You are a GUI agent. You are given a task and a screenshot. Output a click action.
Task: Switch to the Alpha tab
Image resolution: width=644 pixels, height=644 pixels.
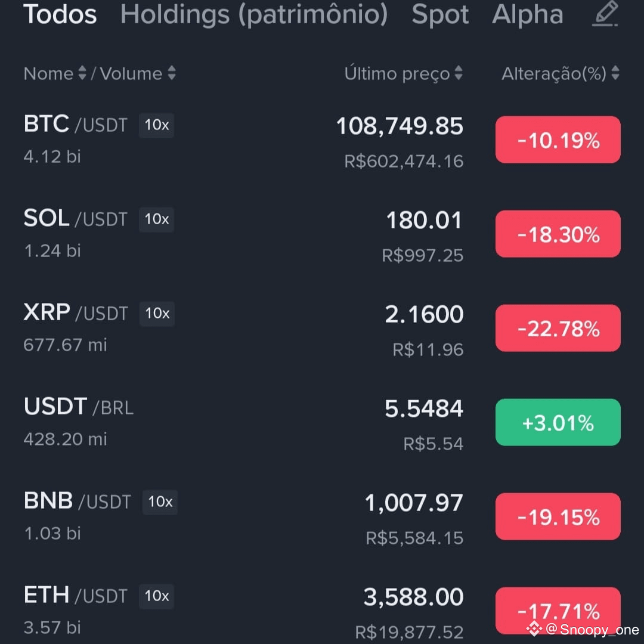coord(527,14)
